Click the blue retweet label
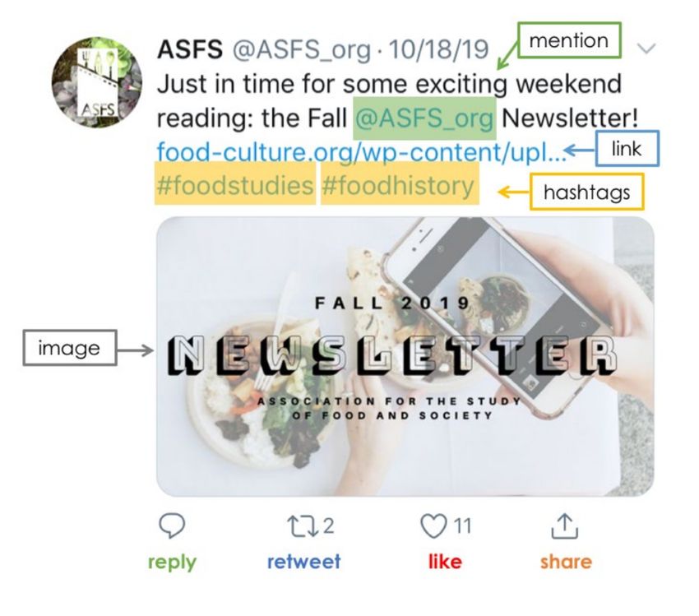The height and width of the screenshot is (616, 699). pos(303,562)
